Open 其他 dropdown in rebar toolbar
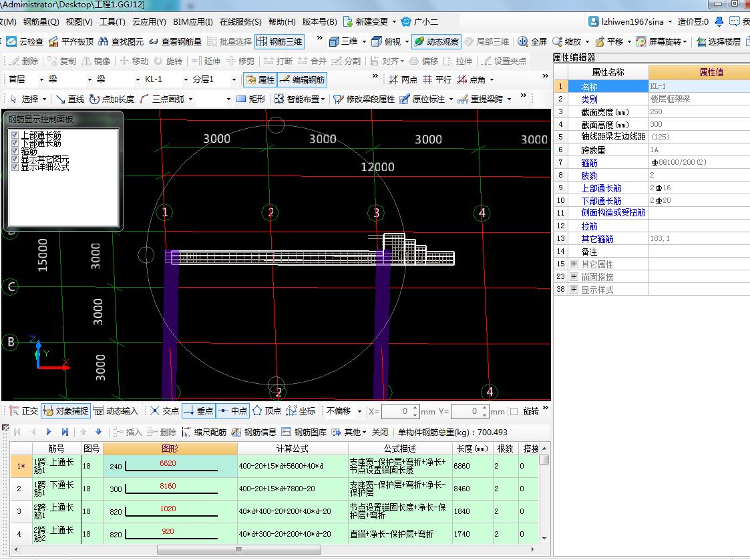Image resolution: width=750 pixels, height=560 pixels. [x=349, y=433]
